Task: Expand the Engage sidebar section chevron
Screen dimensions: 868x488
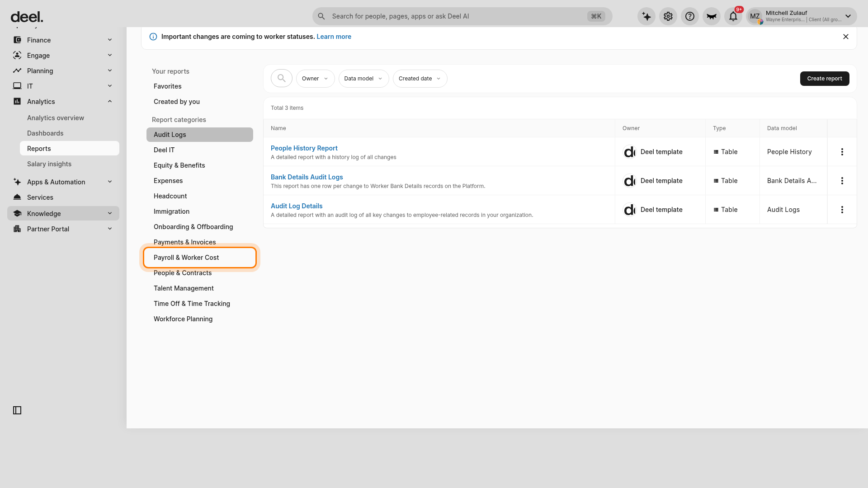Action: coord(110,55)
